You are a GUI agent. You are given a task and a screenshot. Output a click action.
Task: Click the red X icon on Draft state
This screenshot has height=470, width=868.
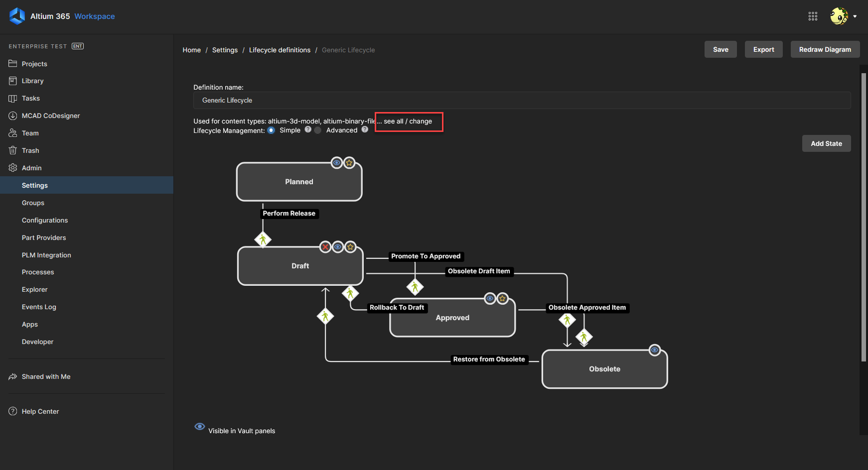(325, 247)
